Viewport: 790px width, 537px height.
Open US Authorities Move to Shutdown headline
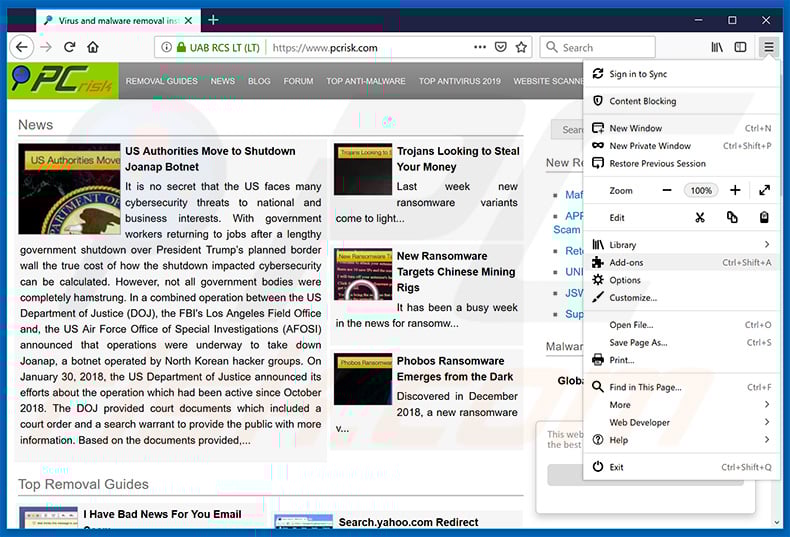pyautogui.click(x=211, y=159)
